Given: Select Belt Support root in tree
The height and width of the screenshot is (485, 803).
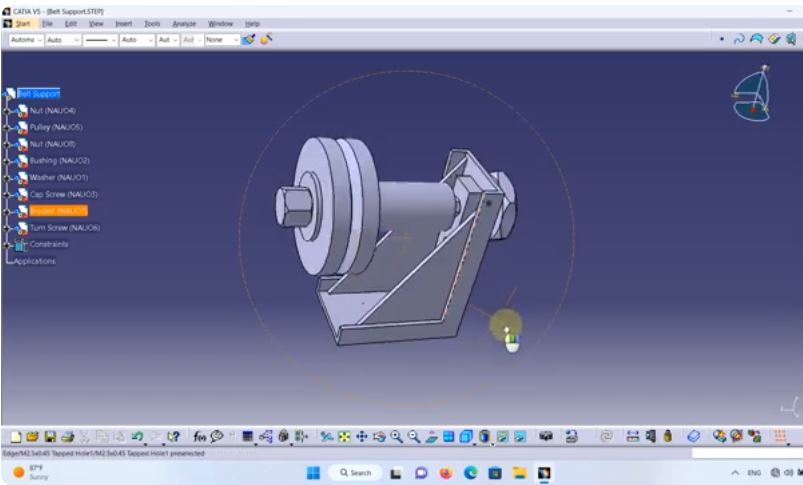Looking at the screenshot, I should (x=39, y=94).
